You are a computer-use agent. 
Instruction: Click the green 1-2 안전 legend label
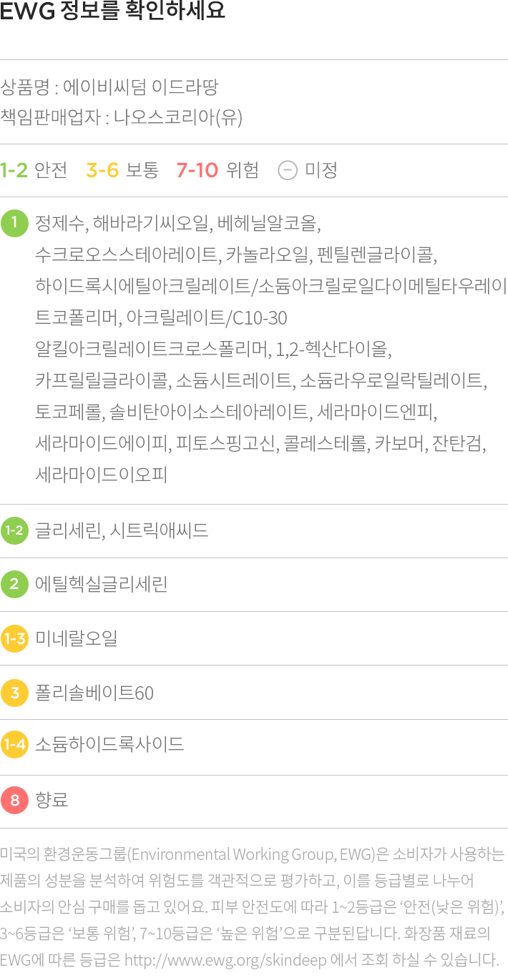tap(34, 170)
